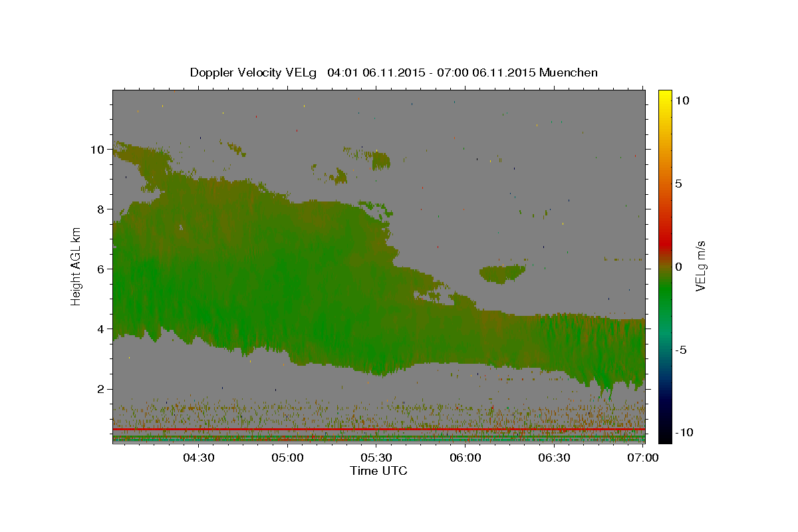Click the '04:30' time tick label
The image size is (798, 532).
[x=199, y=458]
